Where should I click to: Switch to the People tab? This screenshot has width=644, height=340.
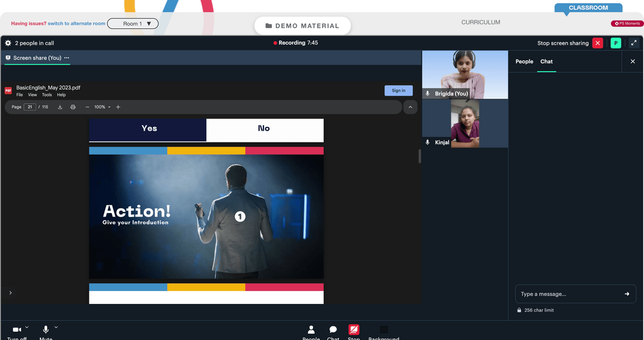coord(524,61)
